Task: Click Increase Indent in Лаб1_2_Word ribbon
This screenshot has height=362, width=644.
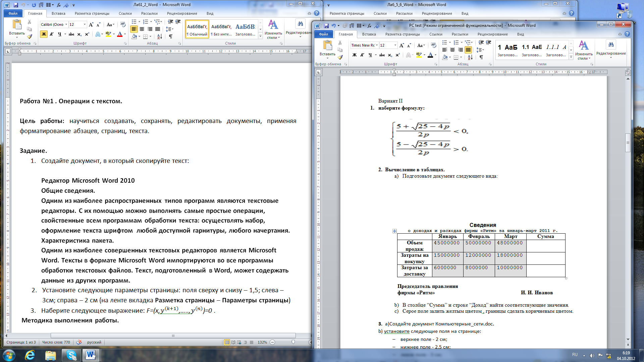Action: (x=178, y=22)
